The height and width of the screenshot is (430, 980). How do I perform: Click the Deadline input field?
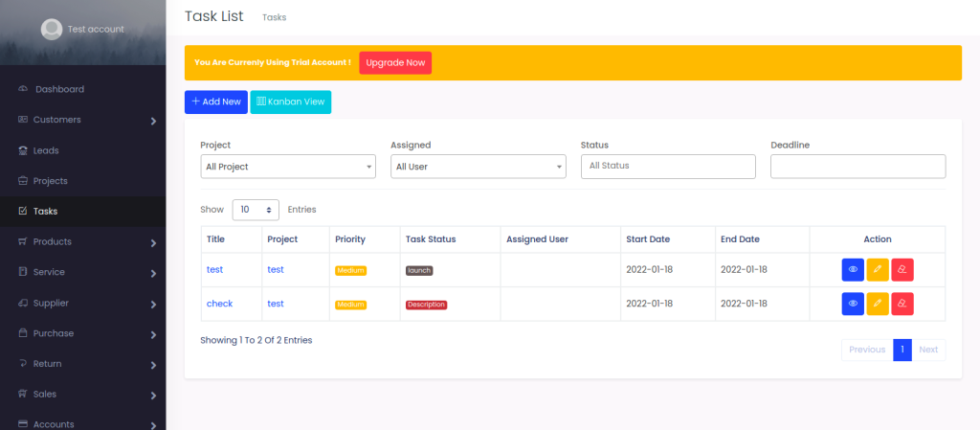click(857, 167)
